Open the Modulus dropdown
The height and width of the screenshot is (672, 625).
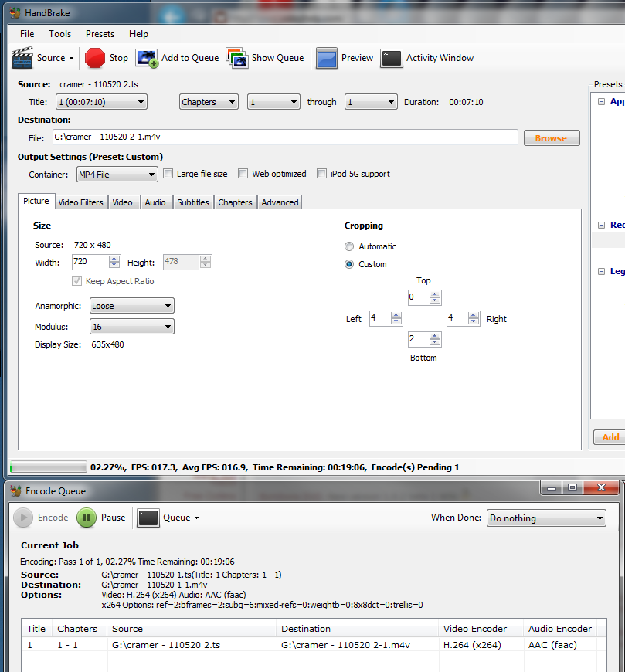(131, 327)
